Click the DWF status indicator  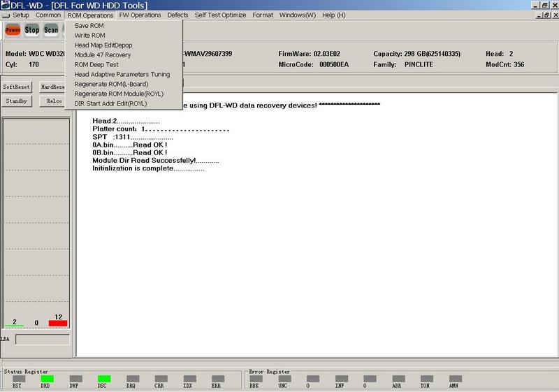(75, 379)
